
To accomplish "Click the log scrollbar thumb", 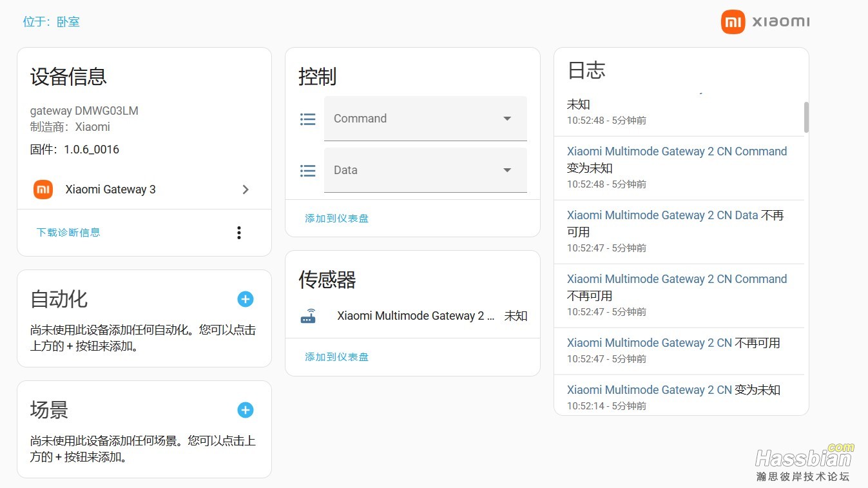I will [x=806, y=117].
